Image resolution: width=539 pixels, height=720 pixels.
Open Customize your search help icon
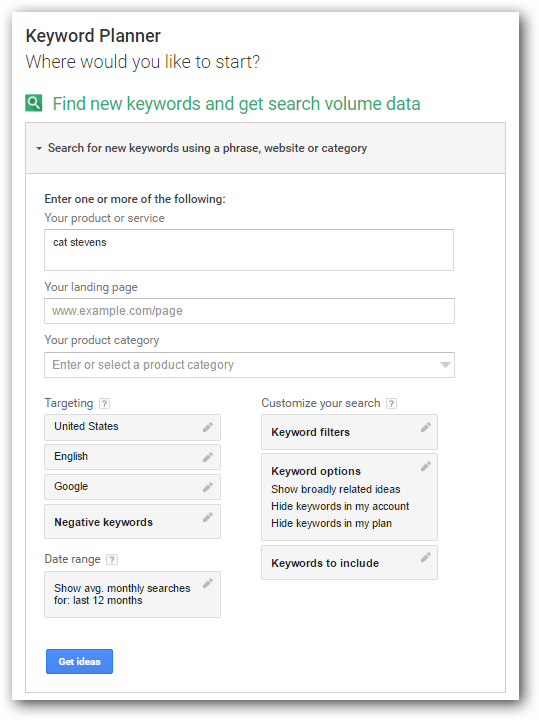click(391, 403)
